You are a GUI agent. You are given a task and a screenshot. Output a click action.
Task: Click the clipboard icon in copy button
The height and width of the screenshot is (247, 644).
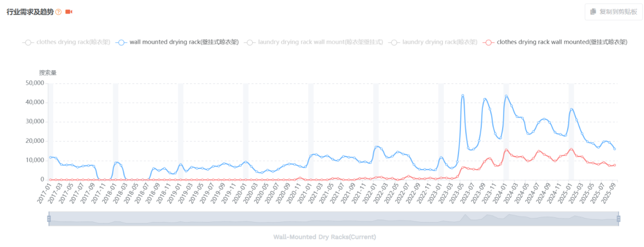coord(593,12)
